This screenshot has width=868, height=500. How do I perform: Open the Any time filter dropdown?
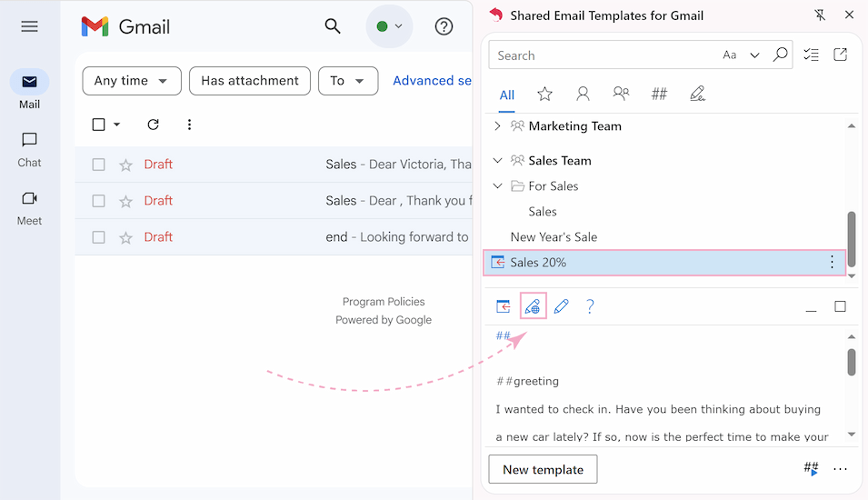(132, 81)
